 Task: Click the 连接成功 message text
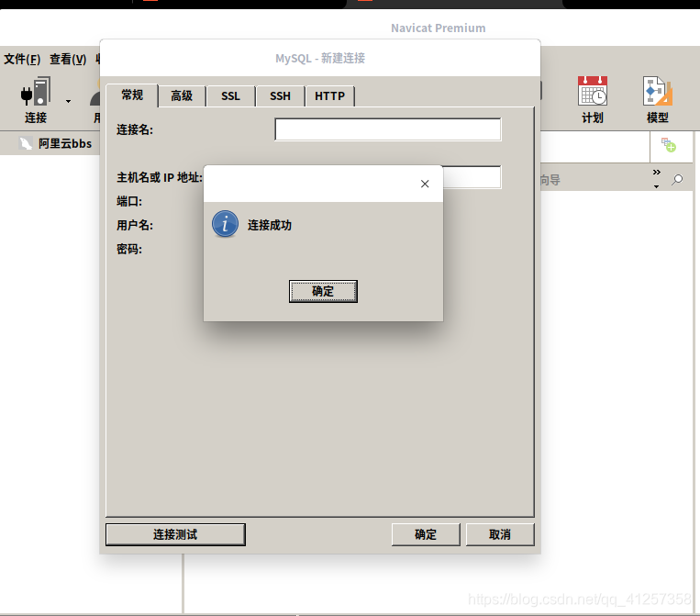[270, 225]
